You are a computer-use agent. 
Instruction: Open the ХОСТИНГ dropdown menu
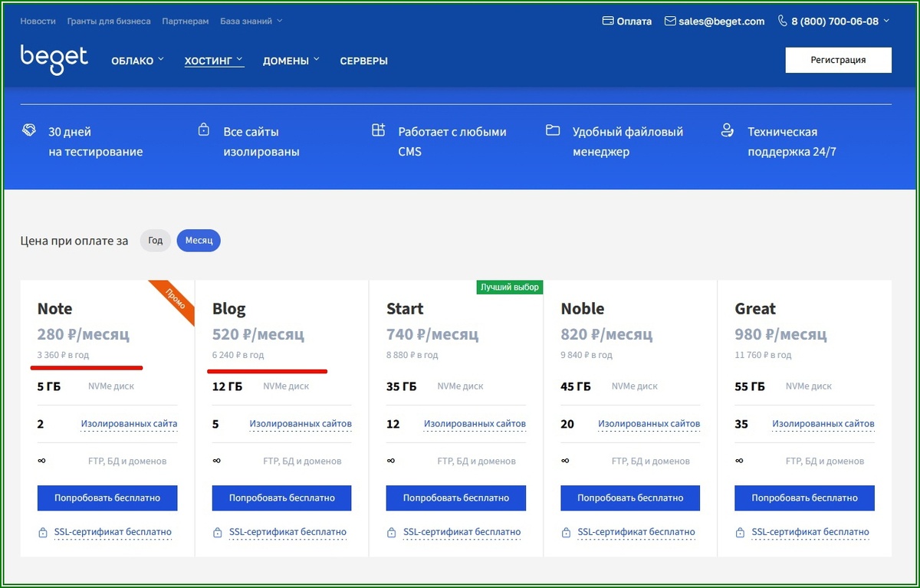[x=214, y=61]
